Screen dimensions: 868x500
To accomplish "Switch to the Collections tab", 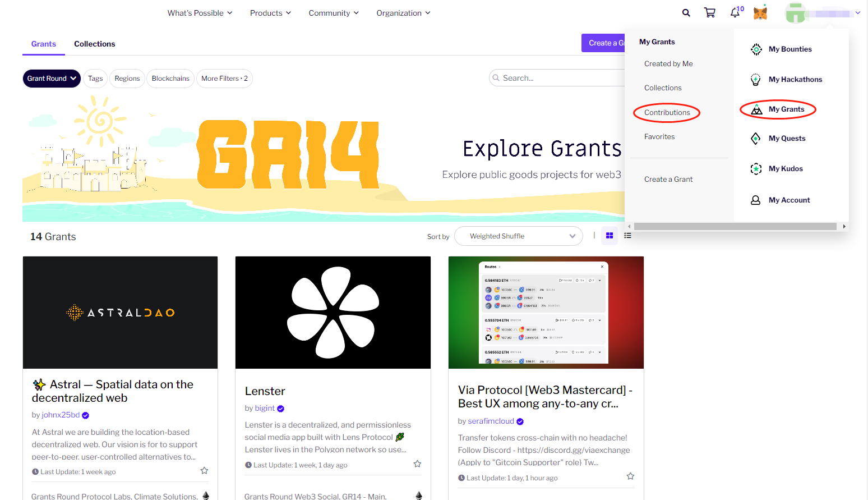I will (x=94, y=44).
